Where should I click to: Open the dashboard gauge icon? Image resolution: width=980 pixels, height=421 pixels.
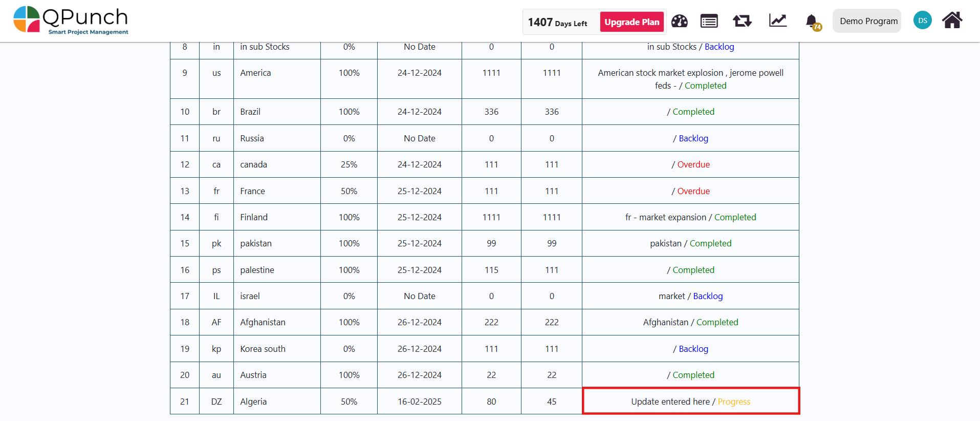(x=680, y=21)
